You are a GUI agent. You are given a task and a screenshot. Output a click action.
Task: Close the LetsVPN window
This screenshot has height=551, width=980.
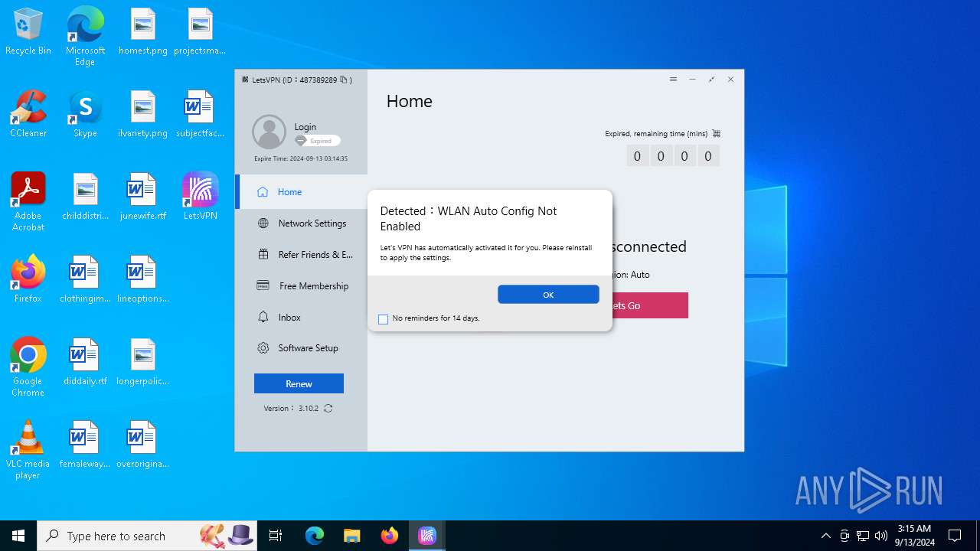(730, 80)
